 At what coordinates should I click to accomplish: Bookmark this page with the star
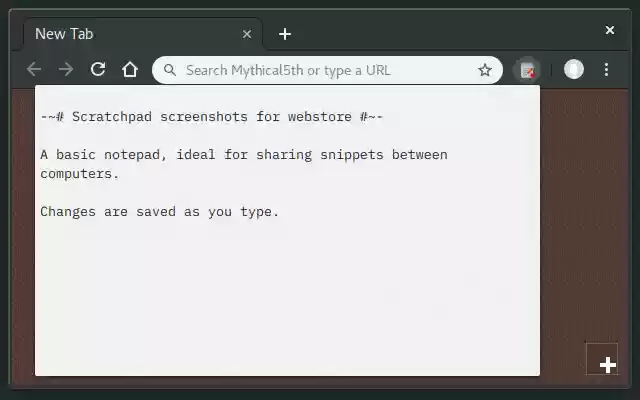pyautogui.click(x=485, y=70)
